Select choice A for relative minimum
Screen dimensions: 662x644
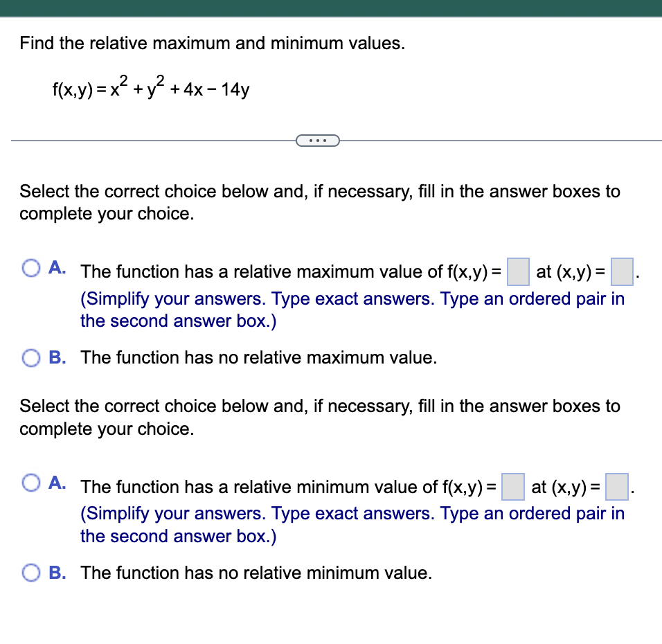30,484
